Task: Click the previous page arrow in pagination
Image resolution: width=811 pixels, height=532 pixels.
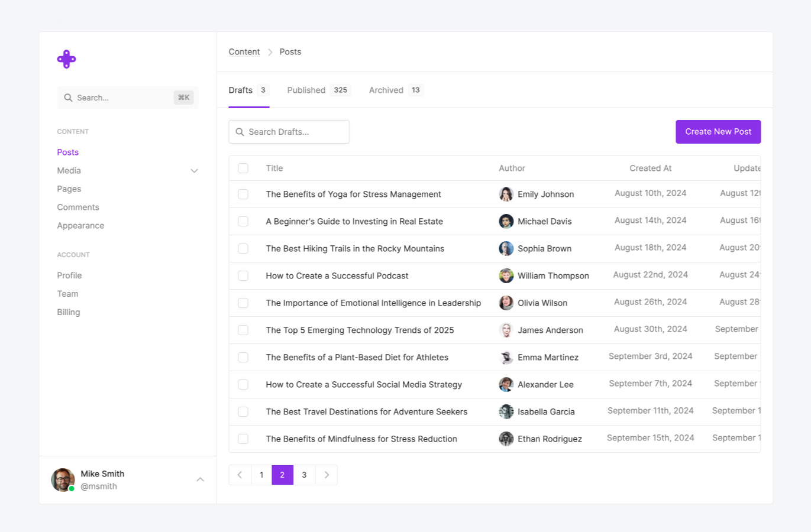Action: point(240,475)
